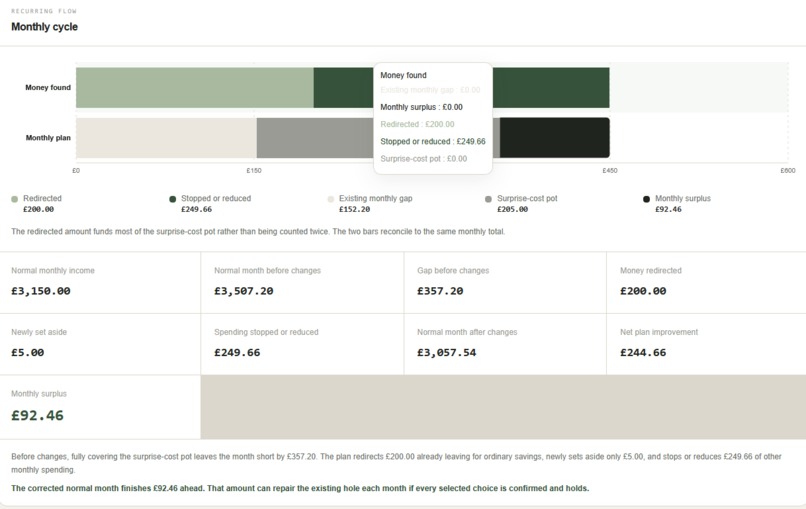Viewport: 806px width, 509px height.
Task: Click the Gap before changes value £357.20
Action: [x=440, y=291]
